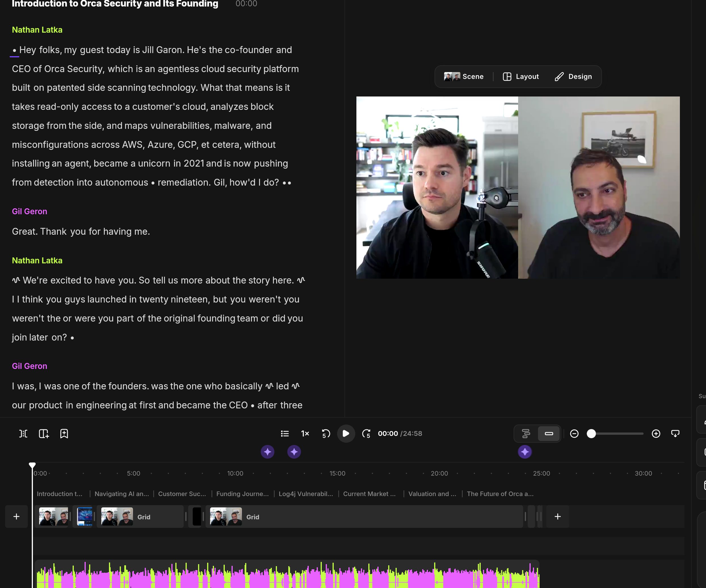Add scene after the last clip
This screenshot has height=588, width=706.
(558, 516)
